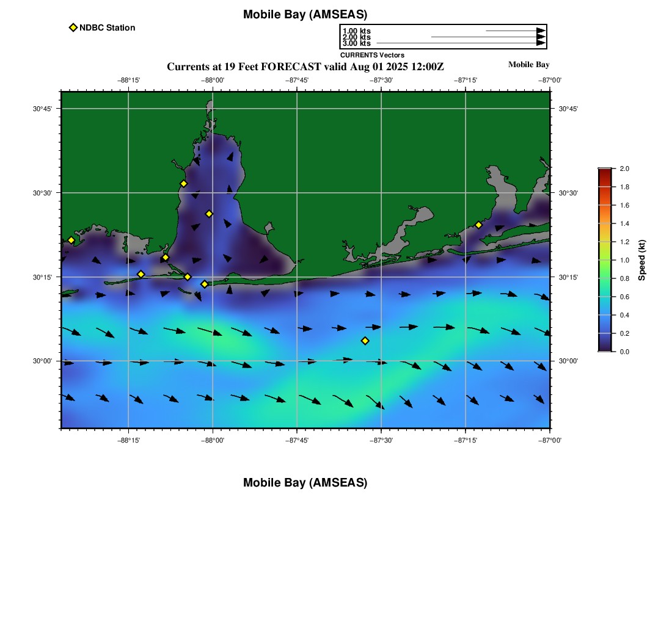Screen dimensions: 672x641
Task: Click the Speed (kt) colorbar axis label
Action: click(x=641, y=260)
